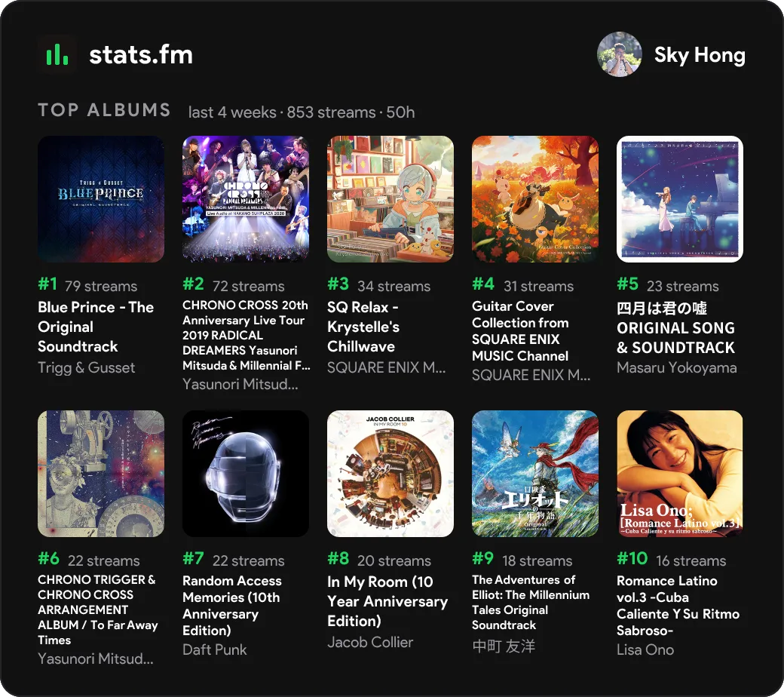Click the stats.fm green bars logo icon
The image size is (784, 697).
[x=57, y=54]
